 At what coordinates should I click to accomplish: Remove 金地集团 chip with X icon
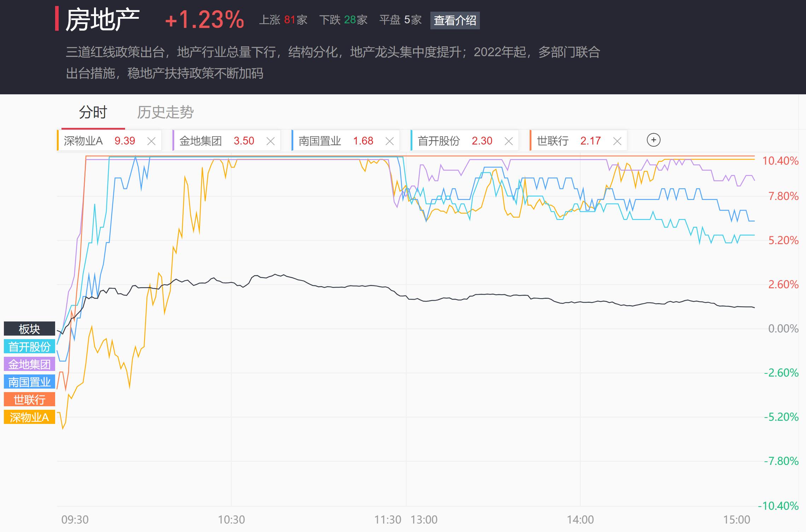pyautogui.click(x=270, y=141)
